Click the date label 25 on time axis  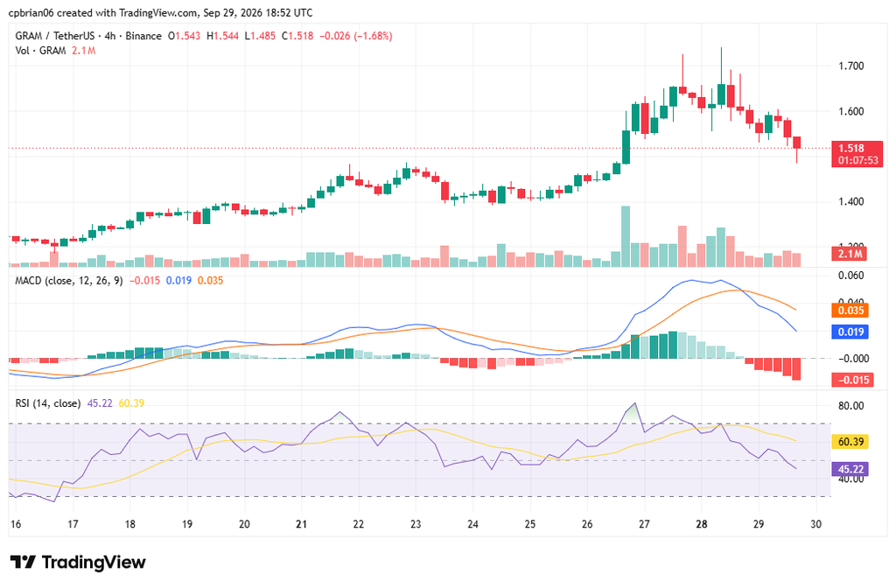pos(529,525)
